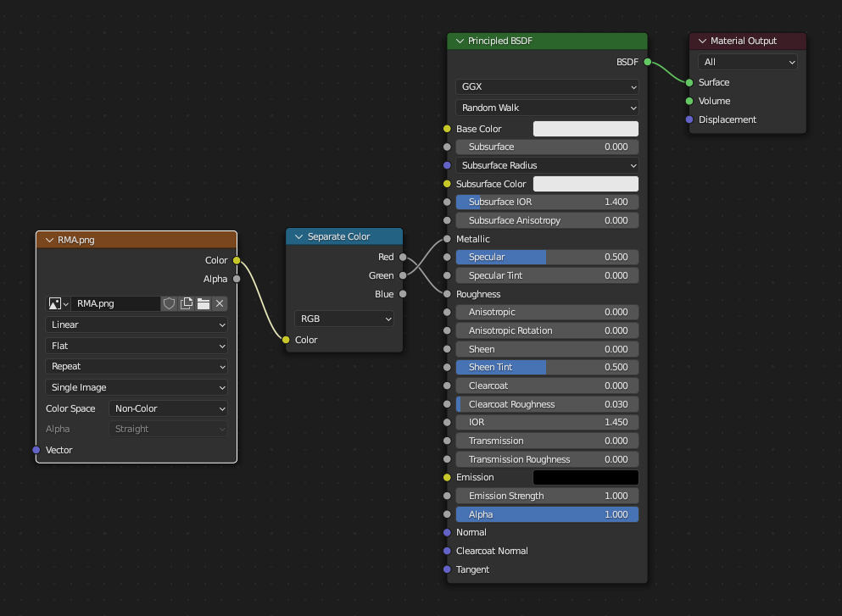Click the Subsurface value slider
Screen dimensions: 842x616
coord(547,147)
